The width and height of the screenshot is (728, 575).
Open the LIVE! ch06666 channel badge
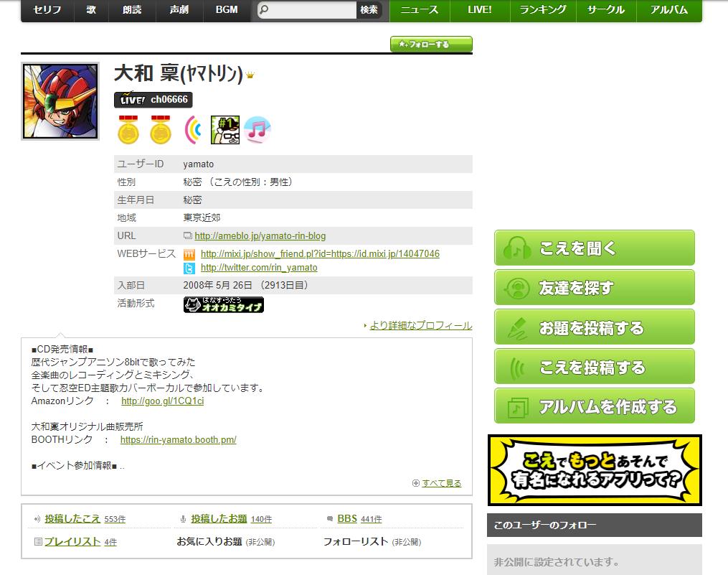[x=153, y=100]
